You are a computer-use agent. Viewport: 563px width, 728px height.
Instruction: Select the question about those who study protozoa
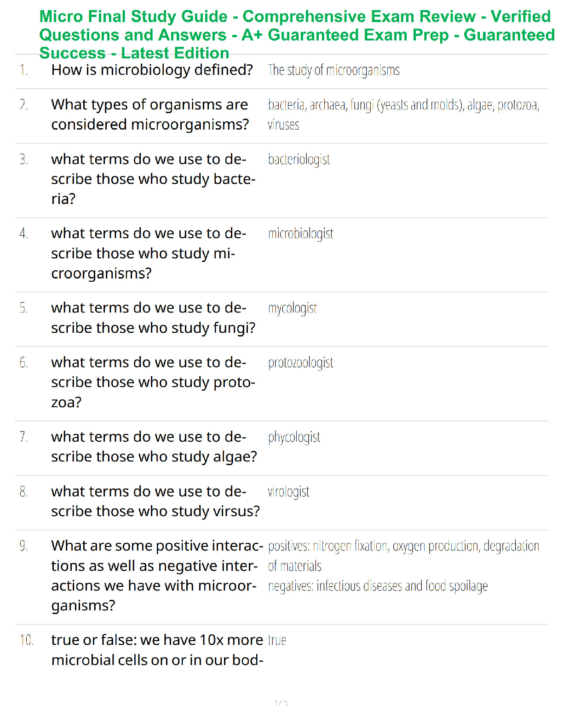click(153, 382)
